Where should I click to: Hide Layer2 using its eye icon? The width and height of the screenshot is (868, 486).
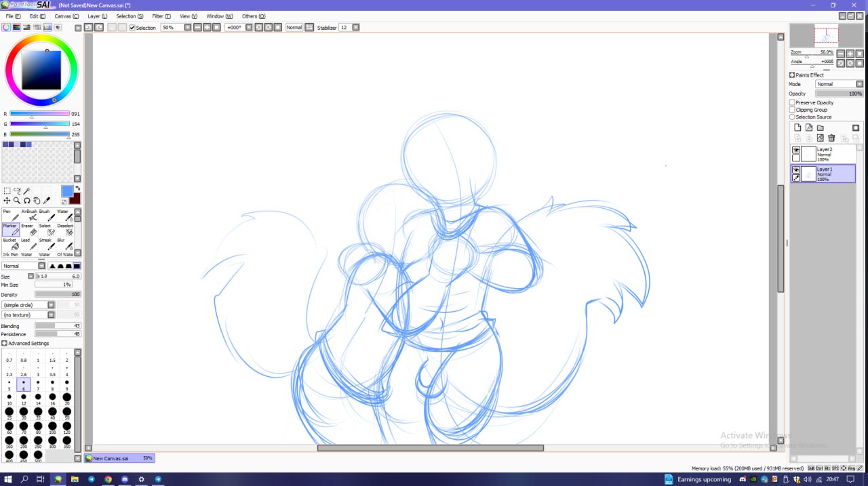tap(796, 150)
